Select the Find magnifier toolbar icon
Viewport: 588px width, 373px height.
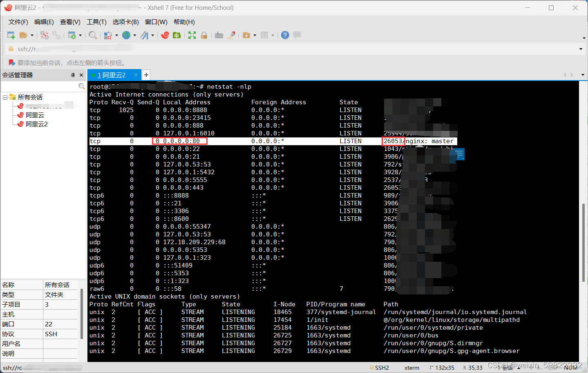[92, 35]
